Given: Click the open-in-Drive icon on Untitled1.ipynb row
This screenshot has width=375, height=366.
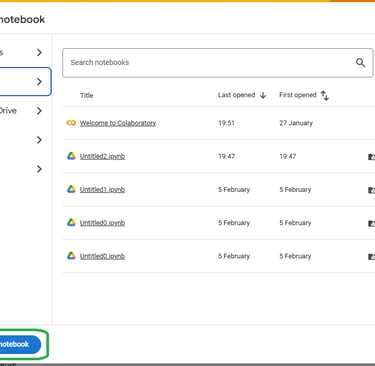Looking at the screenshot, I should coord(371,190).
